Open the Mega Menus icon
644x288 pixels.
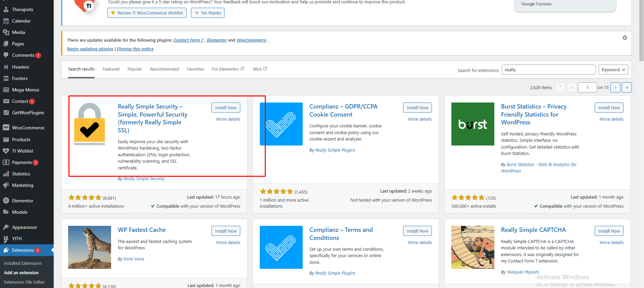[x=6, y=90]
